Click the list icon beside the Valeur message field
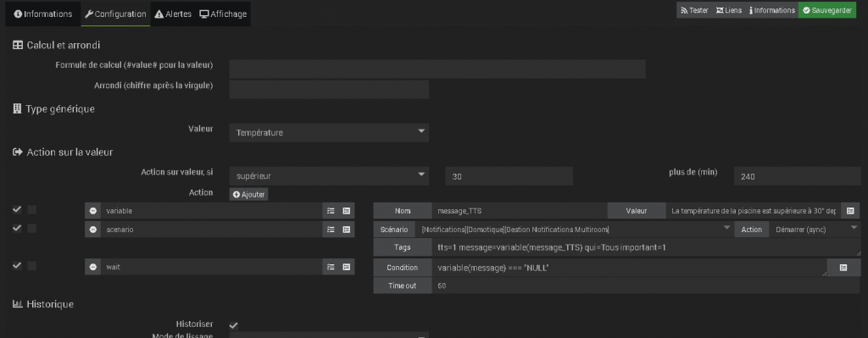 pyautogui.click(x=850, y=211)
